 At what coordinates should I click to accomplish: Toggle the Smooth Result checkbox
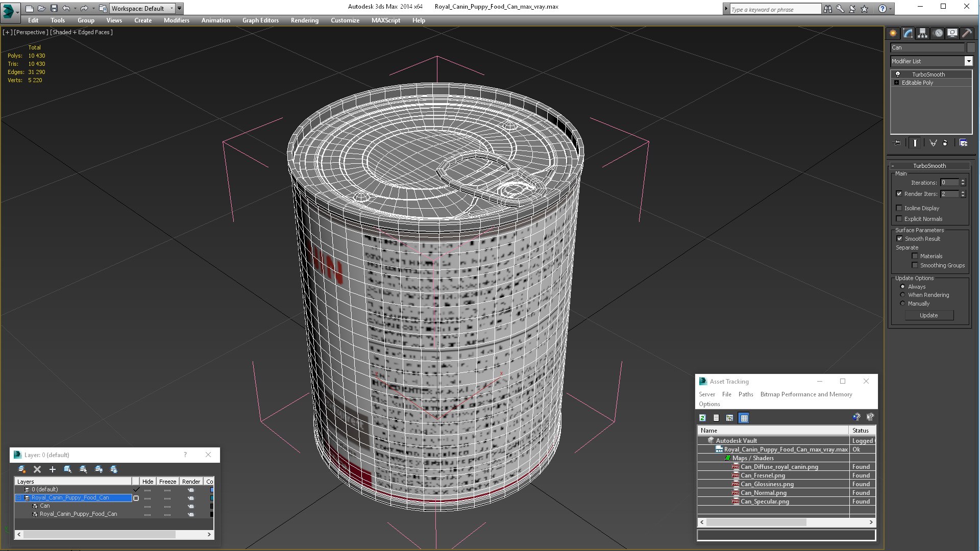[899, 239]
